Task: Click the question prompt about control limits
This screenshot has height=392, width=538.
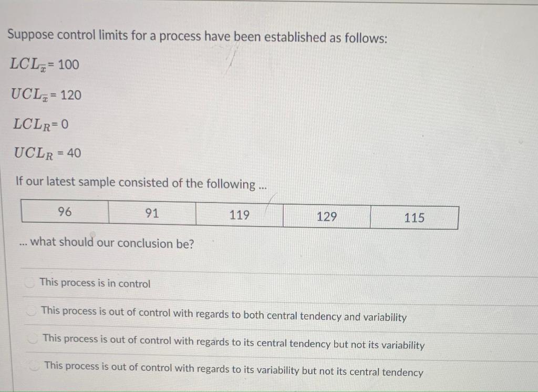Action: [x=197, y=36]
